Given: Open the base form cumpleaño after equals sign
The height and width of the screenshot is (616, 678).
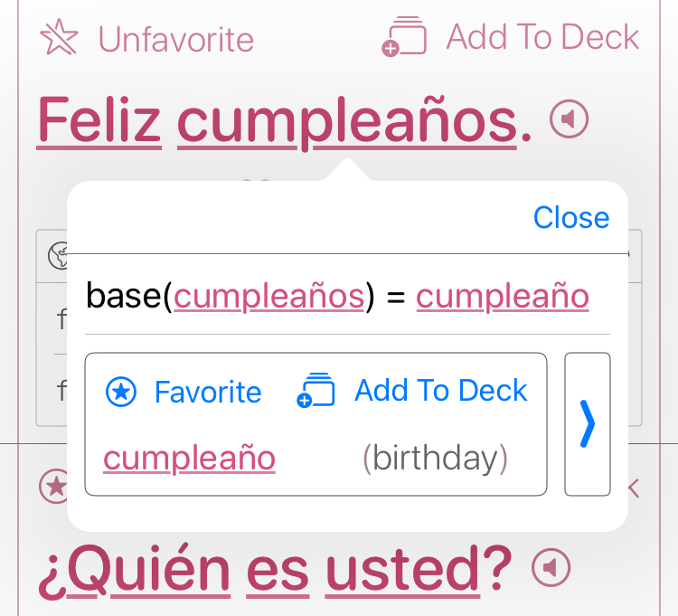Looking at the screenshot, I should point(503,296).
